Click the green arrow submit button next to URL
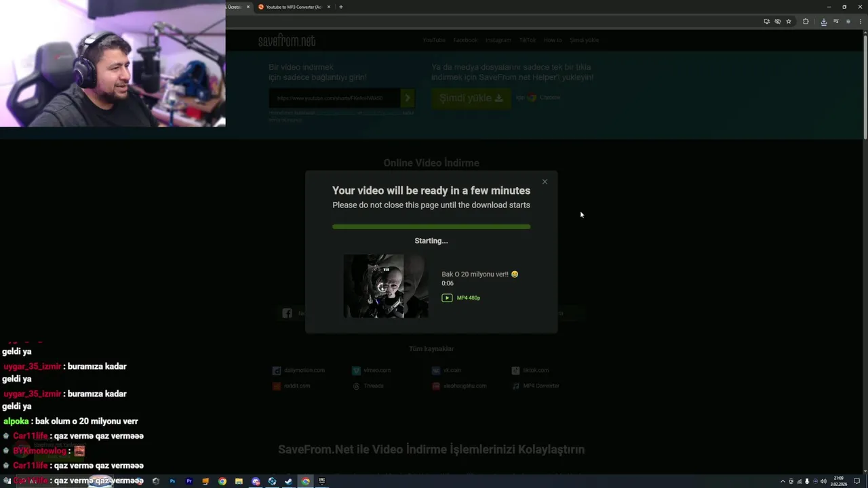Screen dimensions: 868x488 pos(408,98)
